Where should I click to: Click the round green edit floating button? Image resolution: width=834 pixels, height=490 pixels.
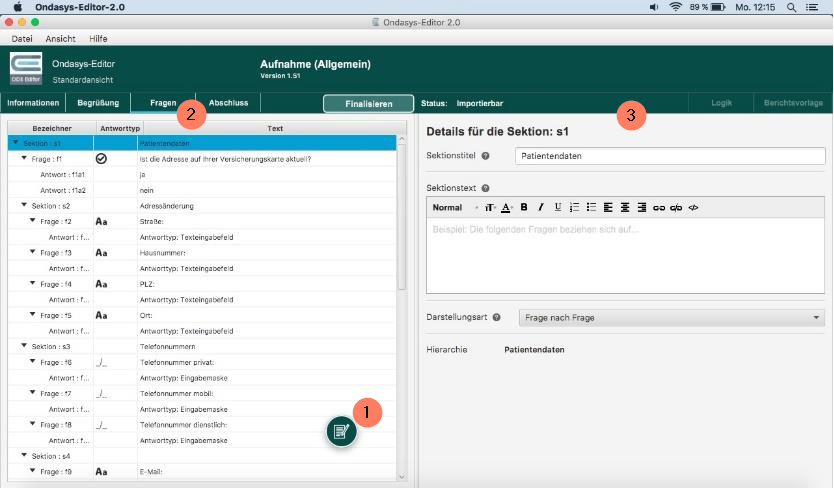click(341, 431)
